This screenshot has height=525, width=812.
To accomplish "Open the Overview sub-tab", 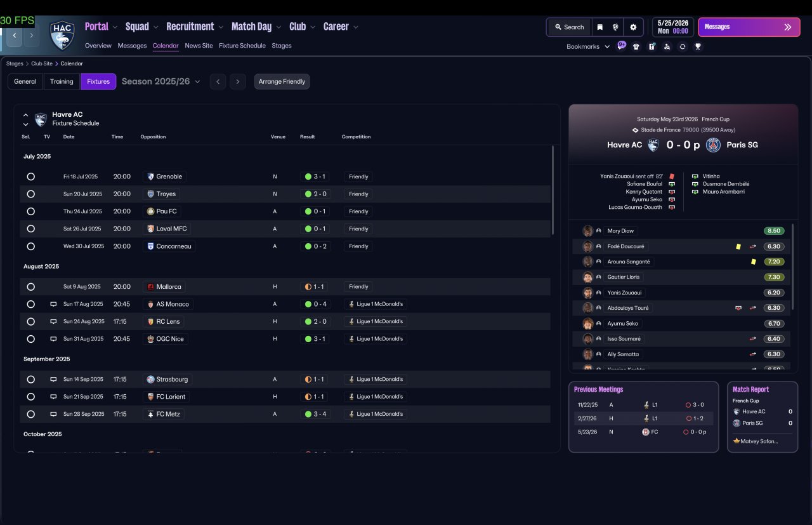I will (98, 46).
